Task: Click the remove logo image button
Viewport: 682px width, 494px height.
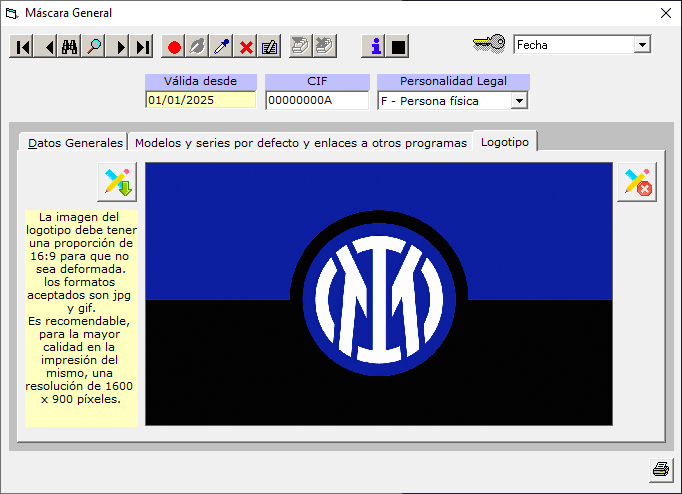Action: tap(637, 182)
